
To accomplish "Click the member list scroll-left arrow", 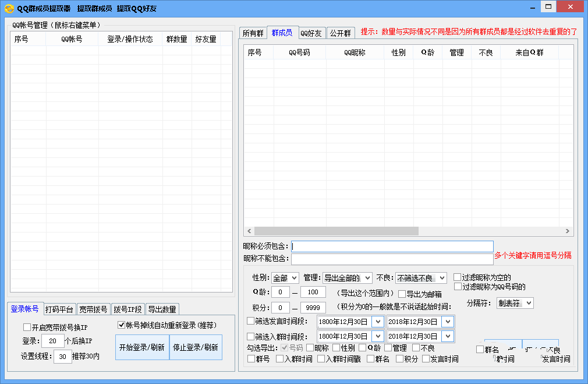I will point(249,231).
